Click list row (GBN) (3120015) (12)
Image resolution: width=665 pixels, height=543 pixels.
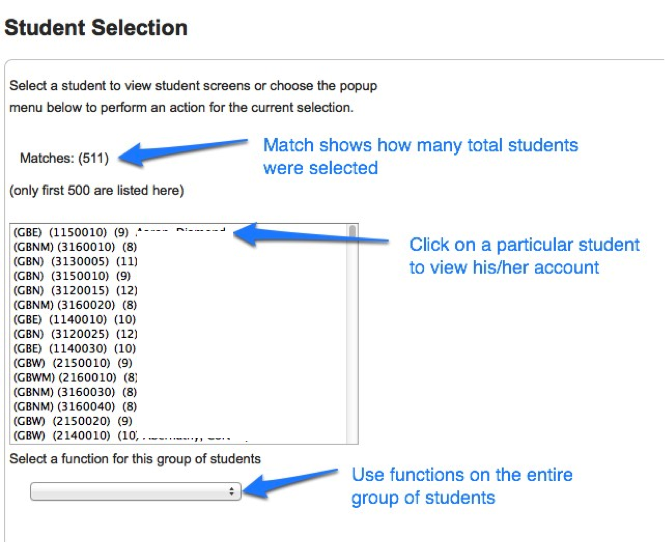(x=75, y=290)
